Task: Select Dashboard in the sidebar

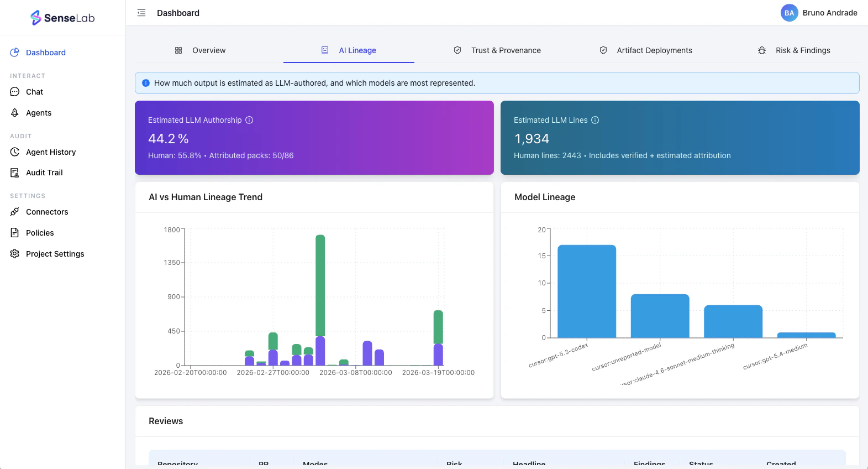Action: [x=45, y=53]
